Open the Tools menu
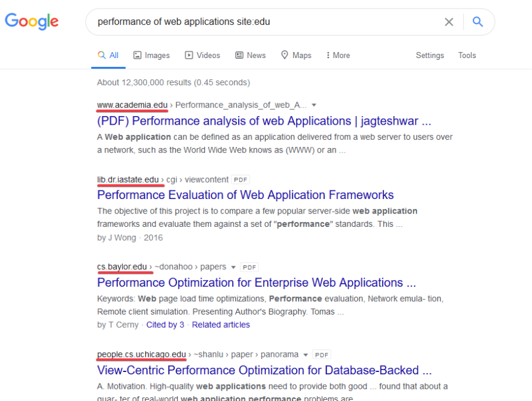532x401 pixels. click(x=467, y=55)
